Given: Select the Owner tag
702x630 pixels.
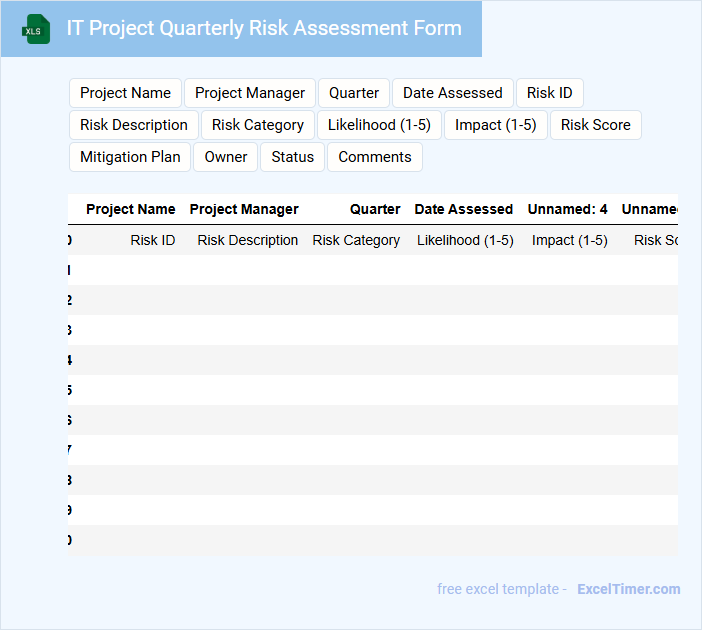Looking at the screenshot, I should pyautogui.click(x=226, y=157).
